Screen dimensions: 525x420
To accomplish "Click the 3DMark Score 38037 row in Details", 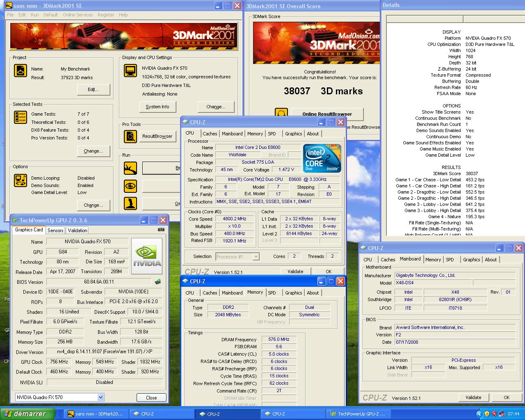I will (x=455, y=173).
